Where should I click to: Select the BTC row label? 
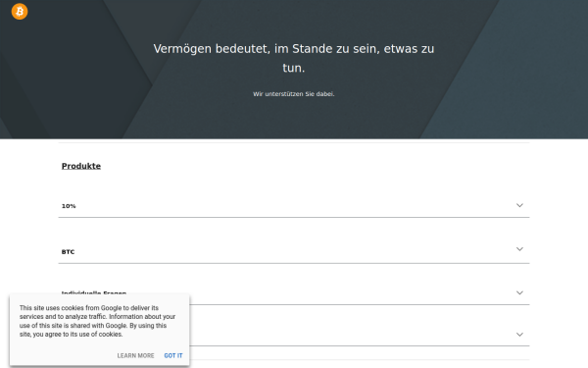[68, 252]
